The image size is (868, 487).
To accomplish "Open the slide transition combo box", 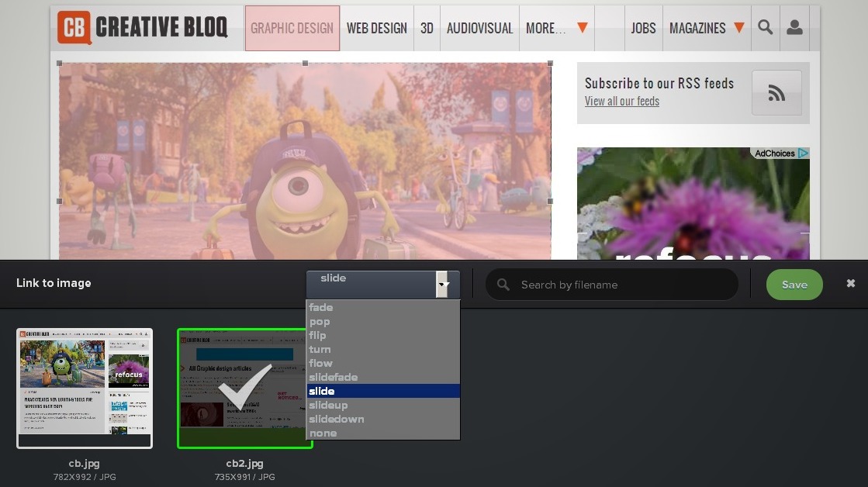I will coord(382,285).
